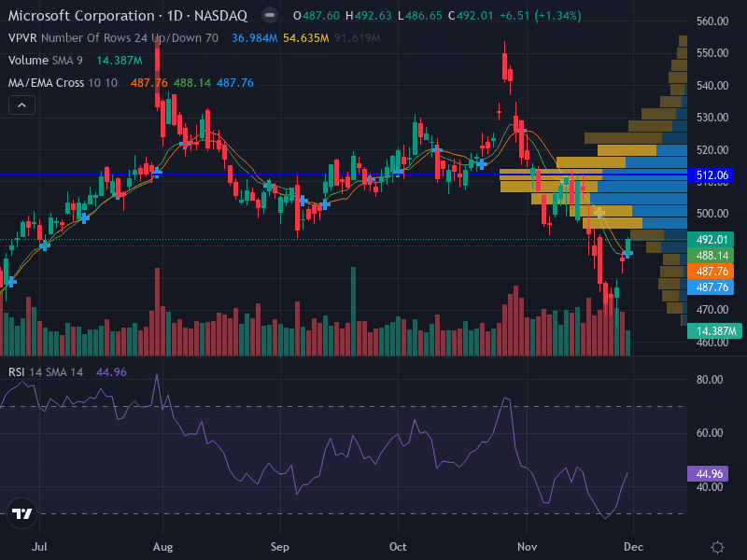Click the 520.00 price scale label

pos(712,150)
